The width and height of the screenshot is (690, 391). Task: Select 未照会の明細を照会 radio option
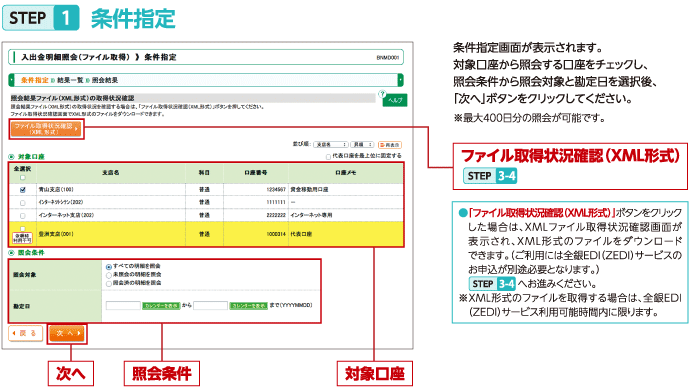(109, 275)
